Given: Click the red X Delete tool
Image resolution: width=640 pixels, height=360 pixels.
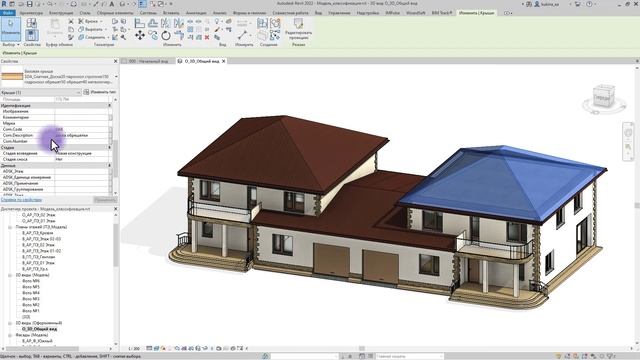Looking at the screenshot, I should pyautogui.click(x=207, y=37).
